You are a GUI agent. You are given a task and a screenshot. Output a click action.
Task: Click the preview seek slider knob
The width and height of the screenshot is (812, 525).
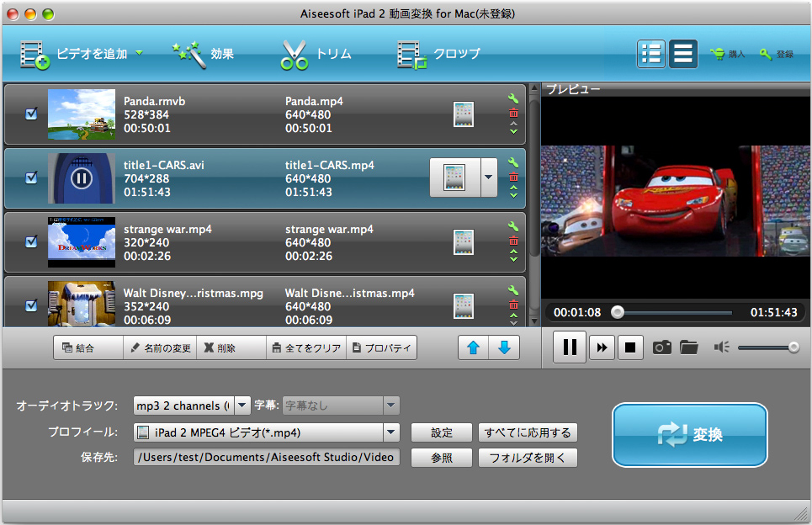[x=618, y=312]
